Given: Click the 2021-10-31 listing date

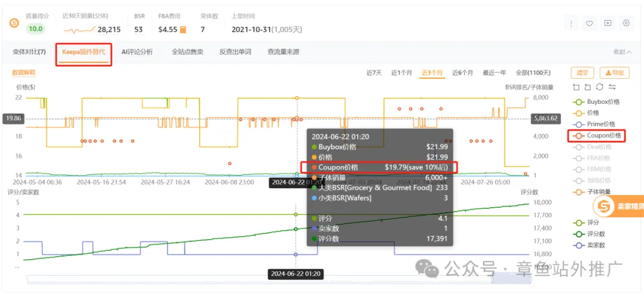Looking at the screenshot, I should point(252,30).
